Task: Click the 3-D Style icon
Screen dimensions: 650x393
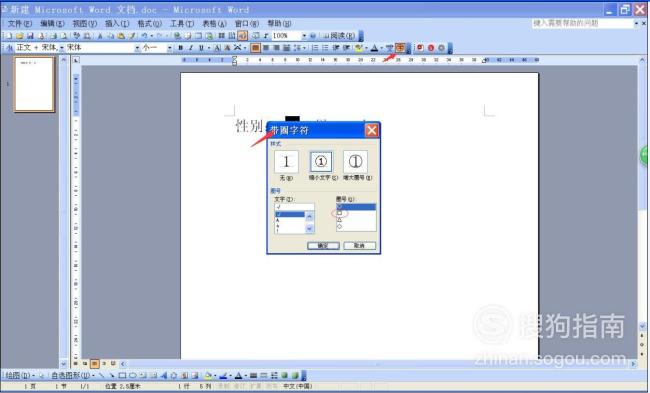Action: pyautogui.click(x=295, y=376)
